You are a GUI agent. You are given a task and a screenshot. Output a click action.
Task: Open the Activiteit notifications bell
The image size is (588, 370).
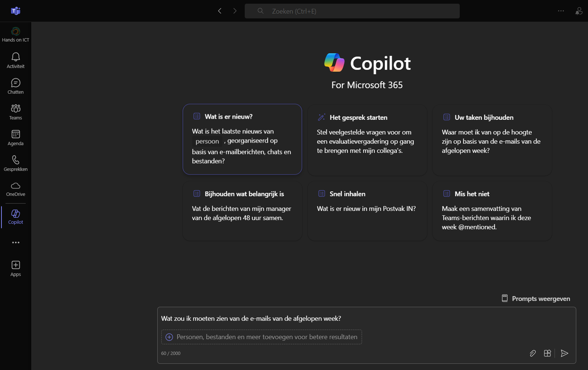(15, 60)
